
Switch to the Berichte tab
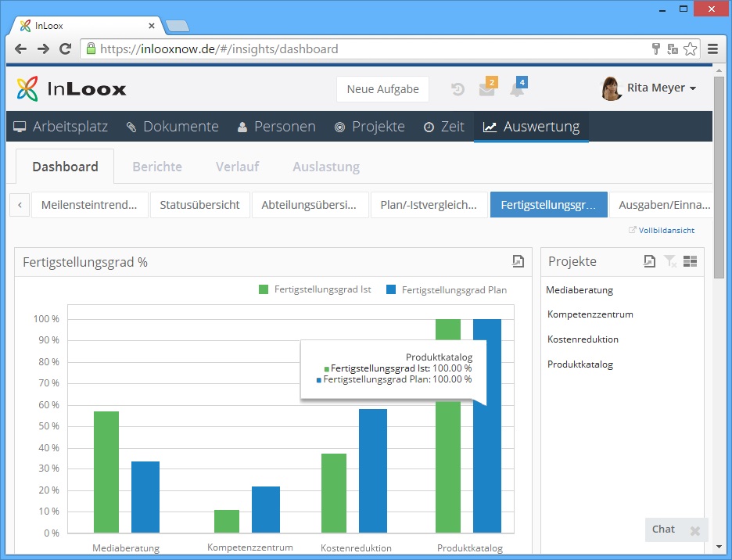pyautogui.click(x=157, y=167)
